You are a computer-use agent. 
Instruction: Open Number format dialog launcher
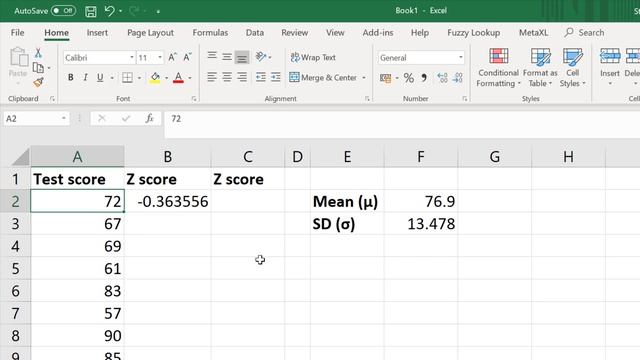pyautogui.click(x=464, y=99)
